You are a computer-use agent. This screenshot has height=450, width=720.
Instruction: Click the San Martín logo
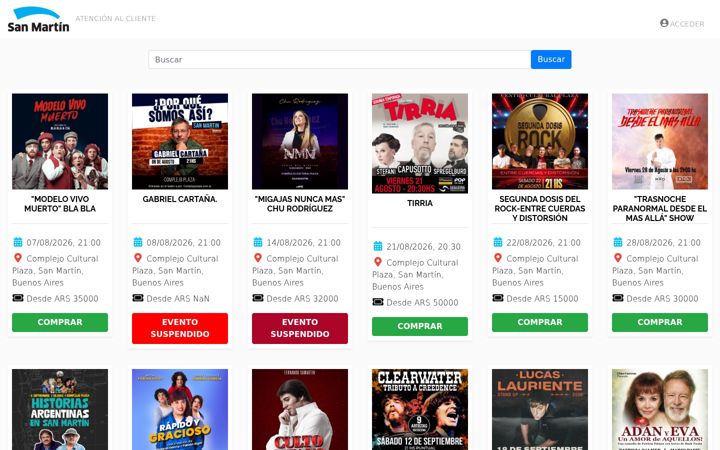point(38,19)
